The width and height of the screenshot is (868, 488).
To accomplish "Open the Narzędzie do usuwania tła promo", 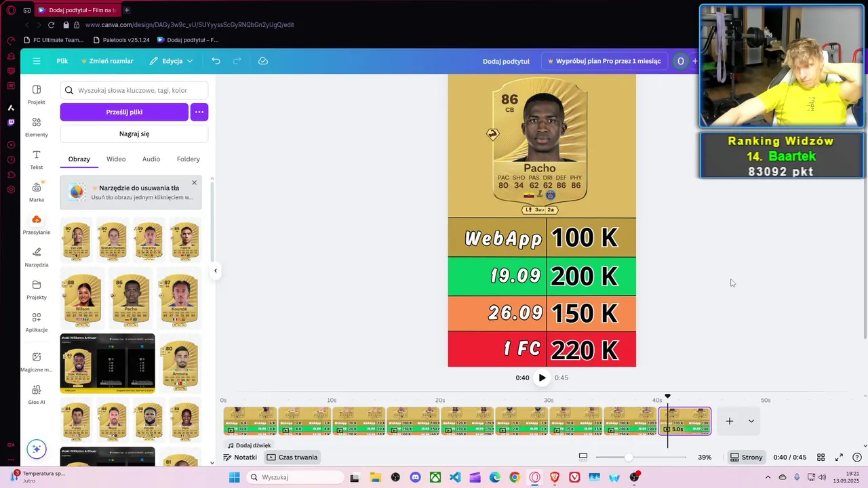I will click(x=131, y=192).
